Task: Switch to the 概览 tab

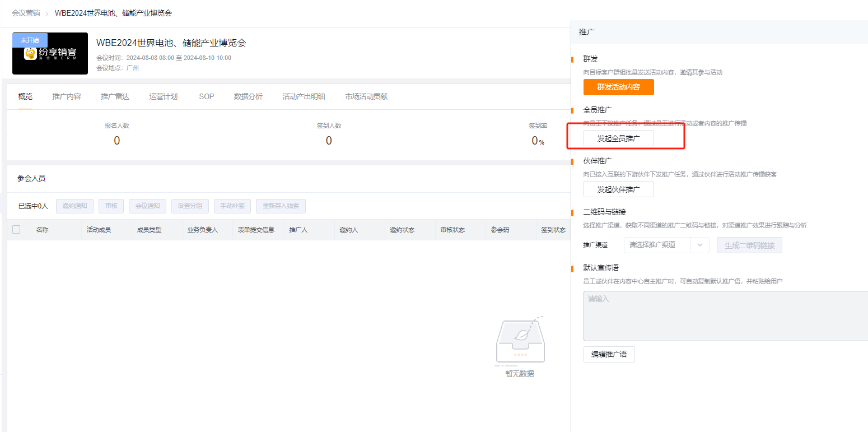Action: pyautogui.click(x=25, y=96)
